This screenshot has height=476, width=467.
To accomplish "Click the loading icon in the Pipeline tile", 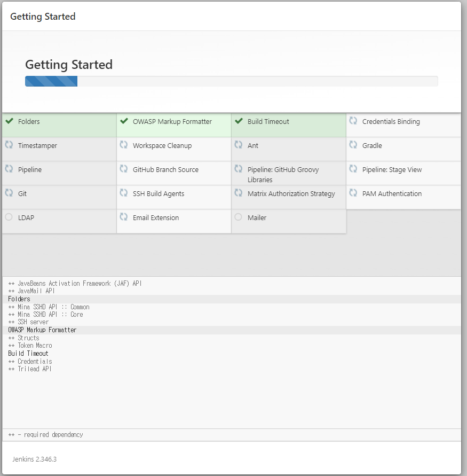I will (x=9, y=169).
